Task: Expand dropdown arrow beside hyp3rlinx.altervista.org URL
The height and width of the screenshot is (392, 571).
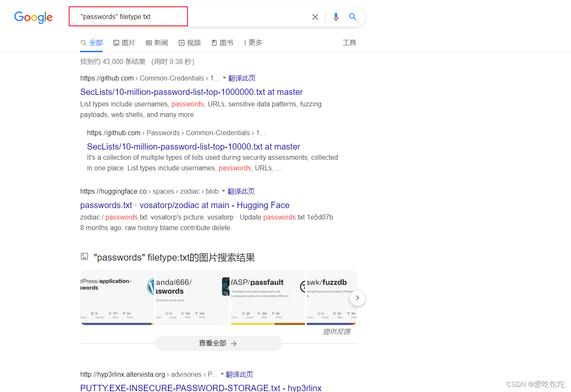Action: 222,374
